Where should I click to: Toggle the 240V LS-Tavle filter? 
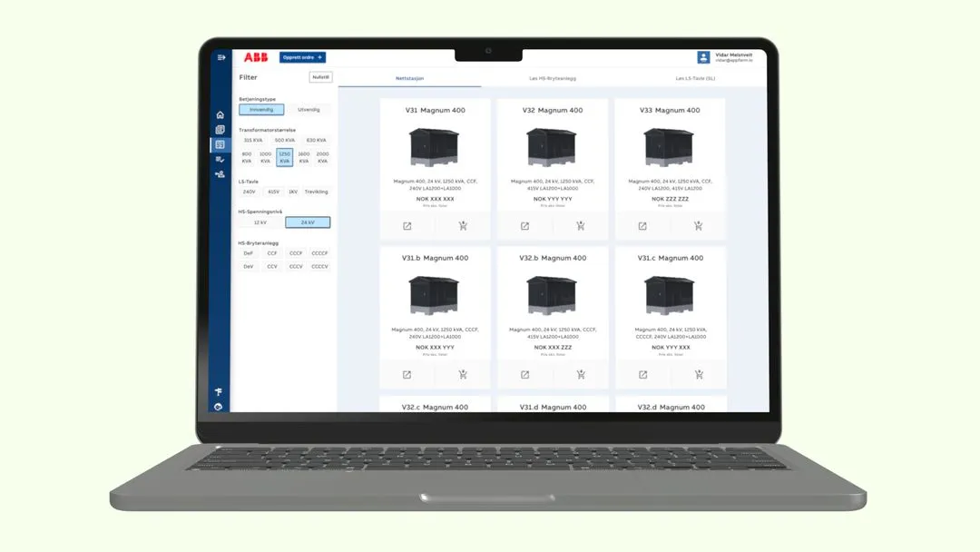[x=250, y=192]
